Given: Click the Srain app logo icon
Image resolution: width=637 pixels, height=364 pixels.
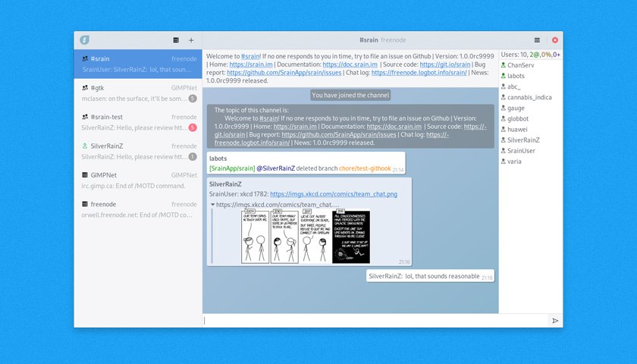Looking at the screenshot, I should tap(84, 39).
